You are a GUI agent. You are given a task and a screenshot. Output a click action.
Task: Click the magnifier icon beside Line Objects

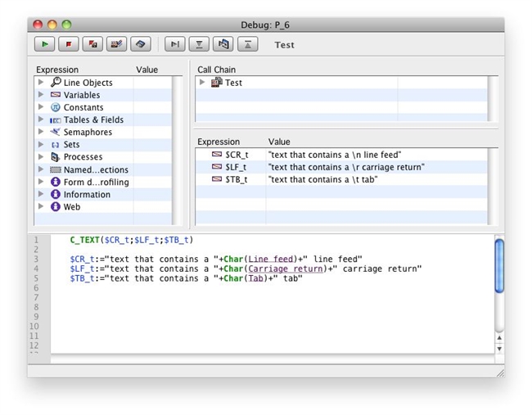pos(56,83)
